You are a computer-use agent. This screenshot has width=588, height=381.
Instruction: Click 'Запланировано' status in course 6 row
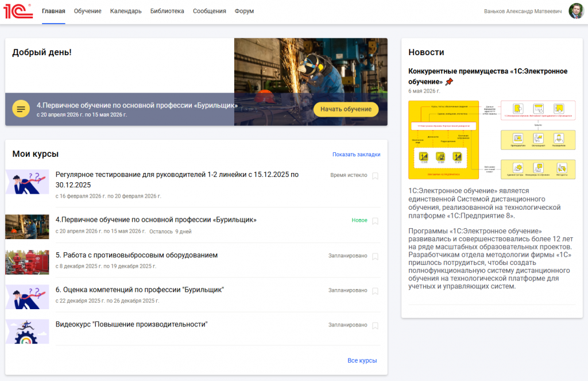[x=347, y=290]
